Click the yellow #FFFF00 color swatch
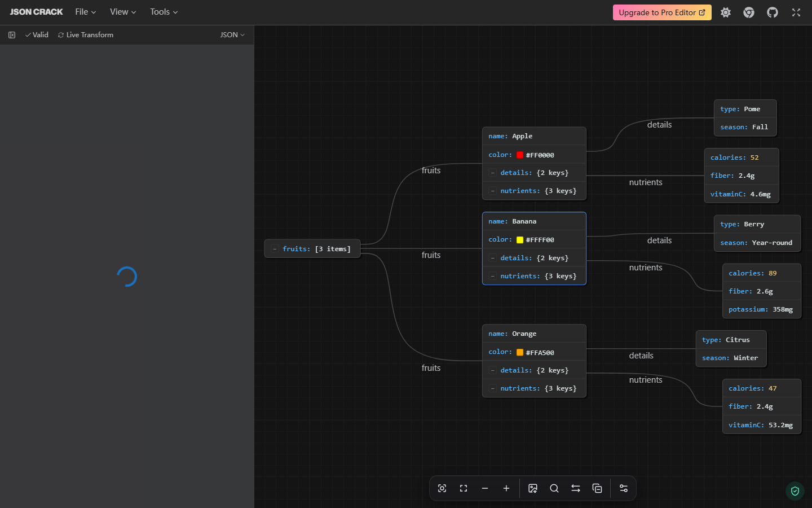This screenshot has height=508, width=812. tap(520, 240)
